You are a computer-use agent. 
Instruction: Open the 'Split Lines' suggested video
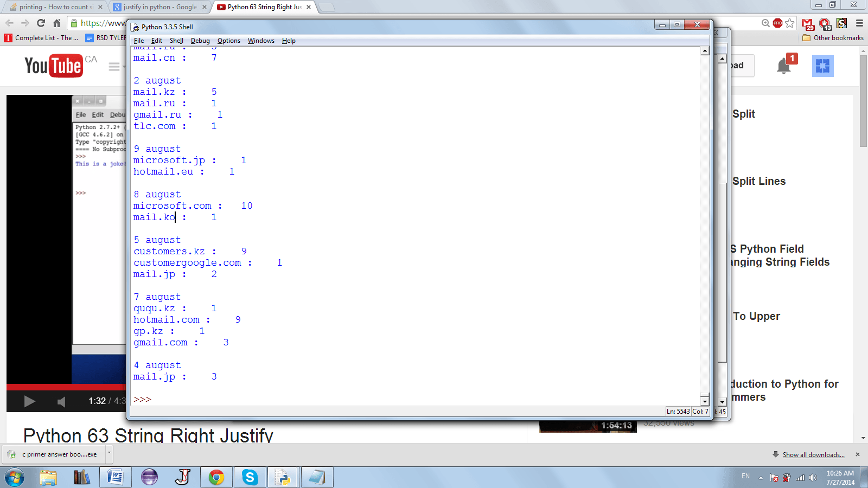(x=759, y=181)
